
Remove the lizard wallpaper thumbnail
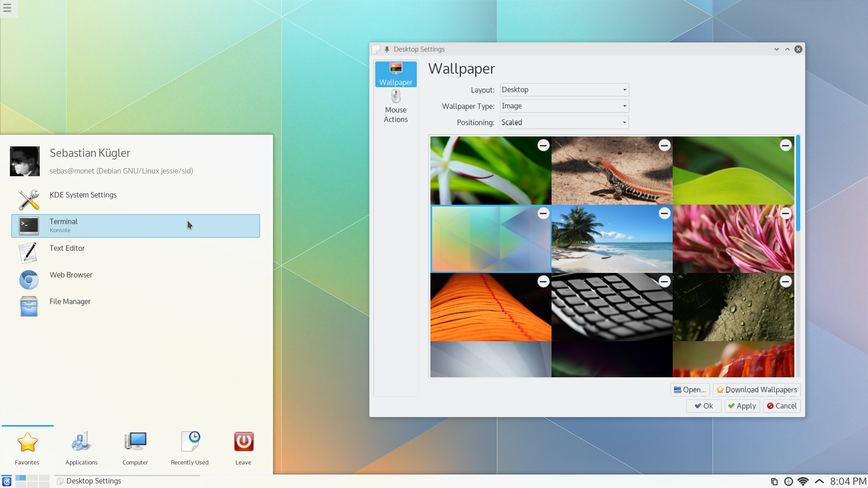[x=664, y=145]
